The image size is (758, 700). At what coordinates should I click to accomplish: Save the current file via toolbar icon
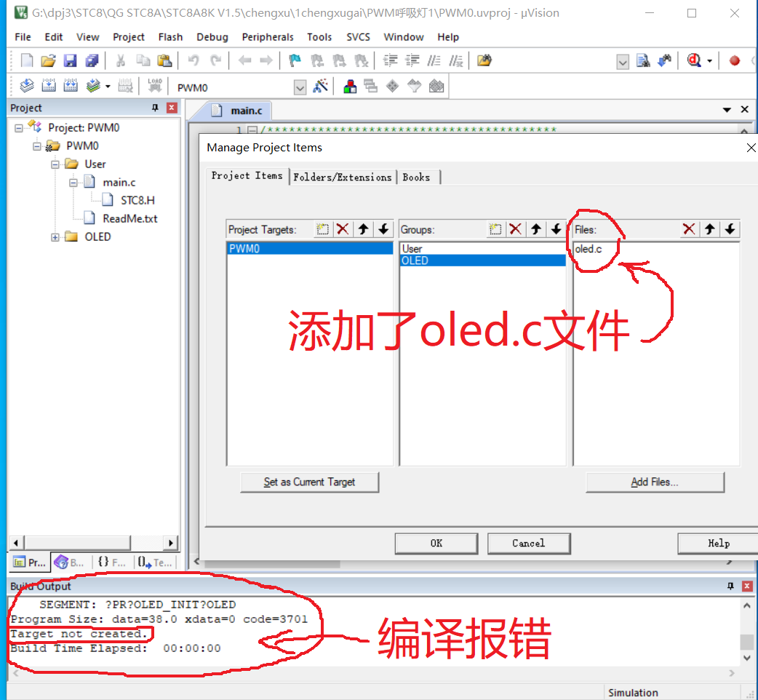[70, 60]
